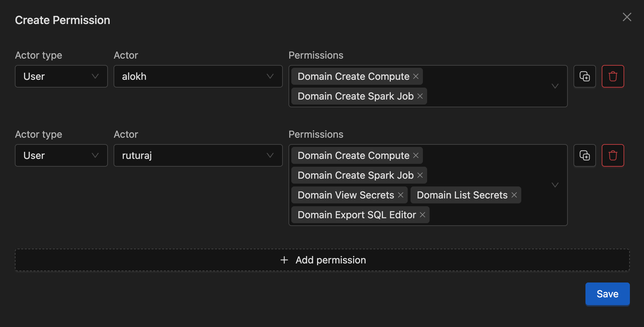Duplicate the alokh permission row
This screenshot has width=644, height=327.
tap(584, 76)
